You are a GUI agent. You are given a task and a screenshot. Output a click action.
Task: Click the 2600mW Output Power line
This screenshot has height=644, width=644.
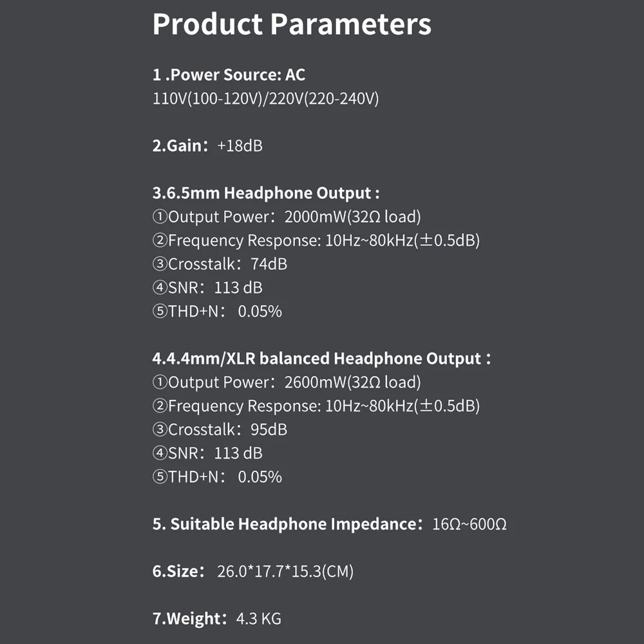coord(287,383)
